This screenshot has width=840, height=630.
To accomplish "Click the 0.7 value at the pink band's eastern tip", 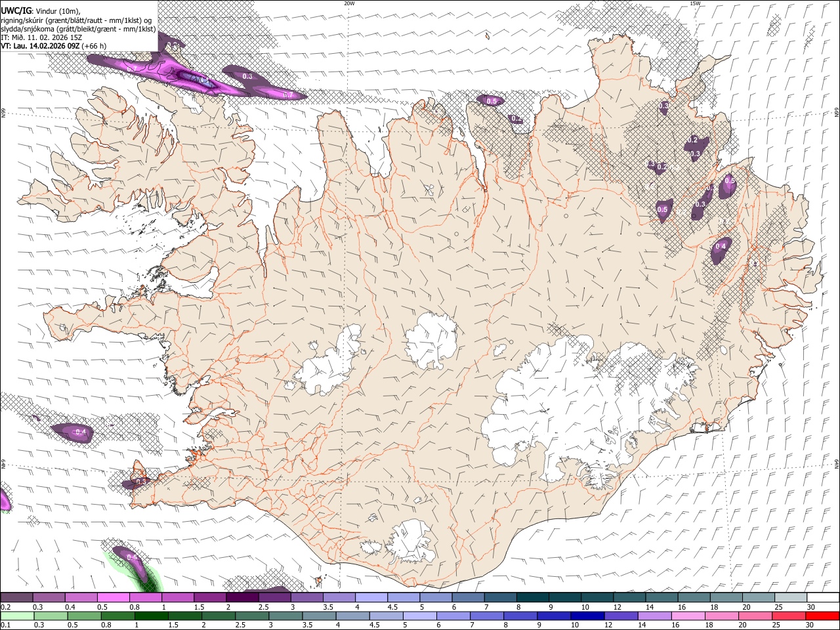I will click(287, 95).
